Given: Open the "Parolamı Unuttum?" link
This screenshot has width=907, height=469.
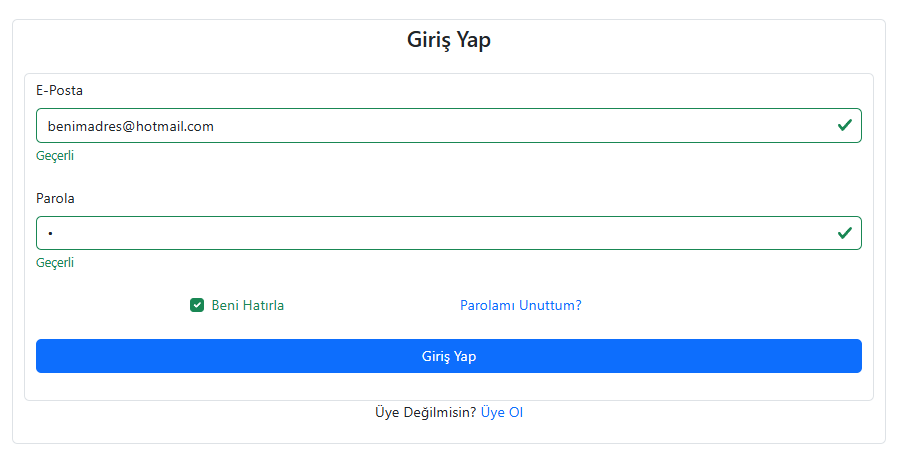Looking at the screenshot, I should [520, 305].
